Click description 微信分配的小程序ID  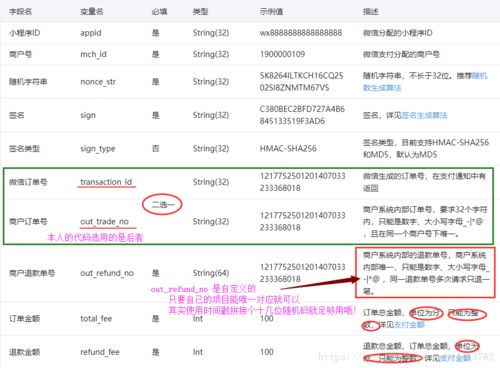(397, 33)
